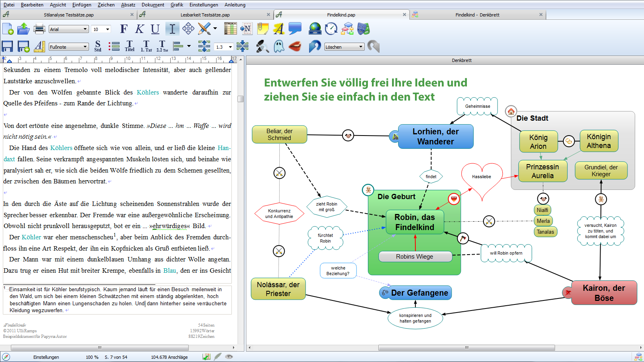Click the yellow highlighter A icon
Image resolution: width=644 pixels, height=362 pixels.
point(279,29)
